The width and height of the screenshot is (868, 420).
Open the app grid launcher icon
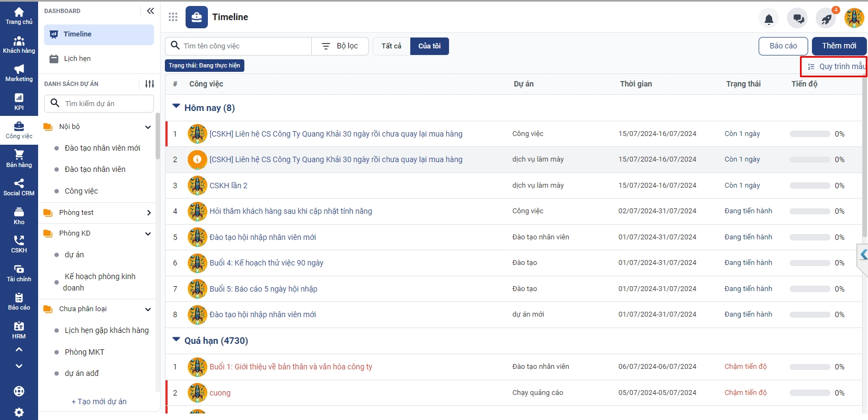(x=173, y=17)
